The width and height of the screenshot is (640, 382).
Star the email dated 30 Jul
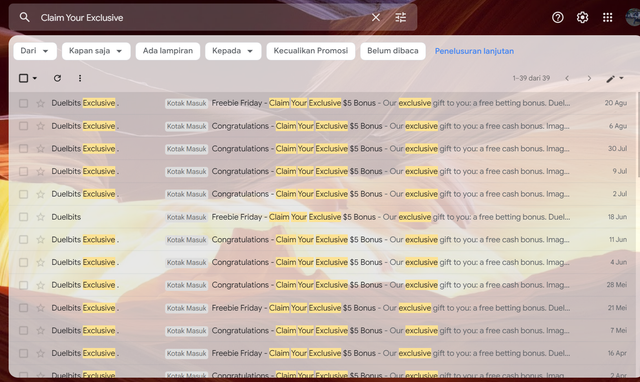[40, 149]
